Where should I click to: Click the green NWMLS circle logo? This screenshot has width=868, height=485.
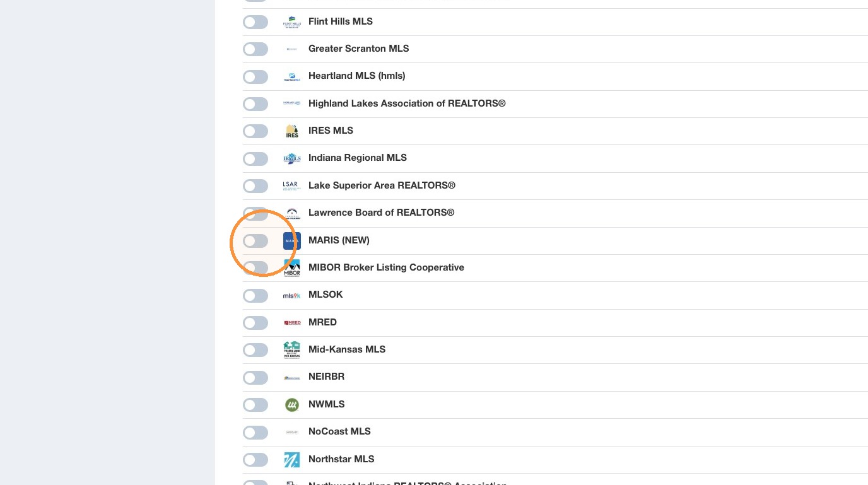coord(292,404)
